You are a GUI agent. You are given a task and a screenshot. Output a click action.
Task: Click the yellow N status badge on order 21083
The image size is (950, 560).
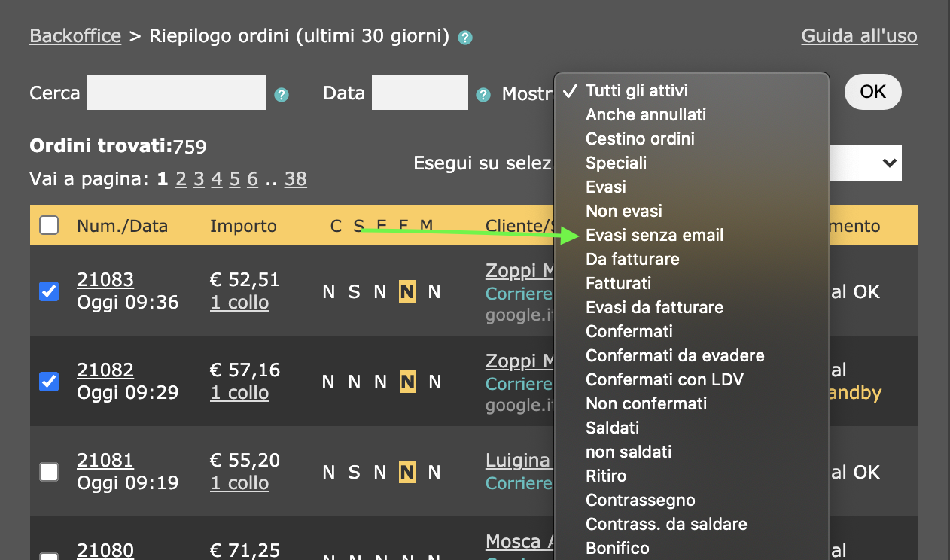click(x=407, y=291)
